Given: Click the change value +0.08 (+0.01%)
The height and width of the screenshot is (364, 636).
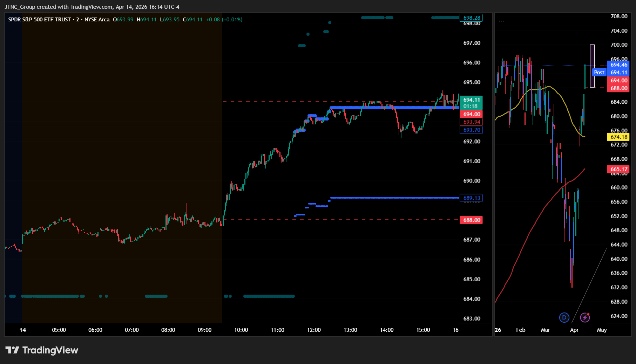Looking at the screenshot, I should (x=224, y=20).
